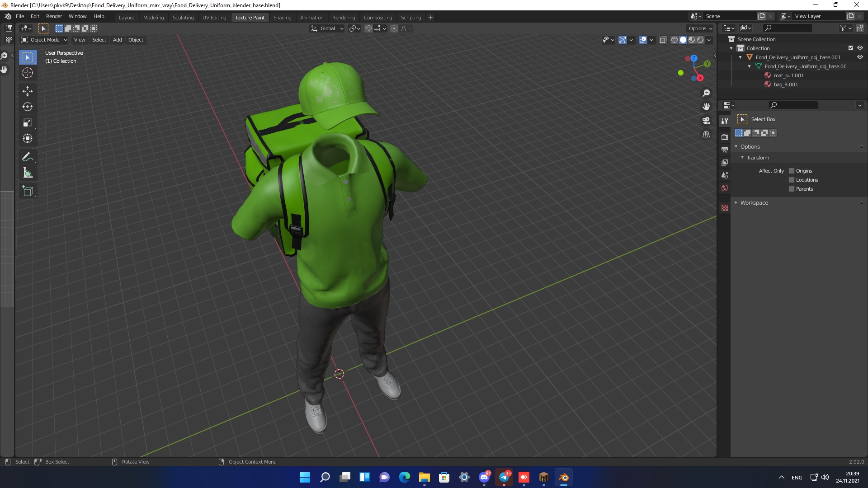
Task: Hide Food_Delivery_Uniform_obj_base.001 via eye icon
Action: (860, 57)
